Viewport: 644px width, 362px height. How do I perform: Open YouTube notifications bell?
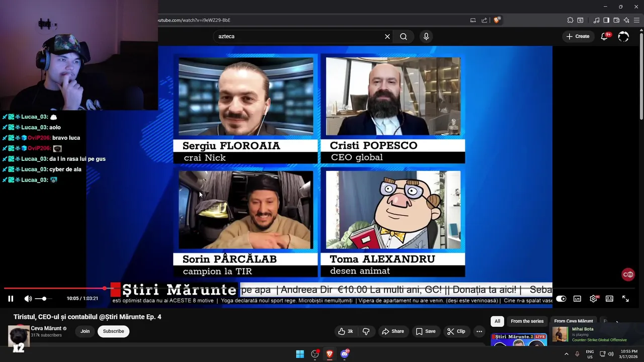click(x=605, y=36)
